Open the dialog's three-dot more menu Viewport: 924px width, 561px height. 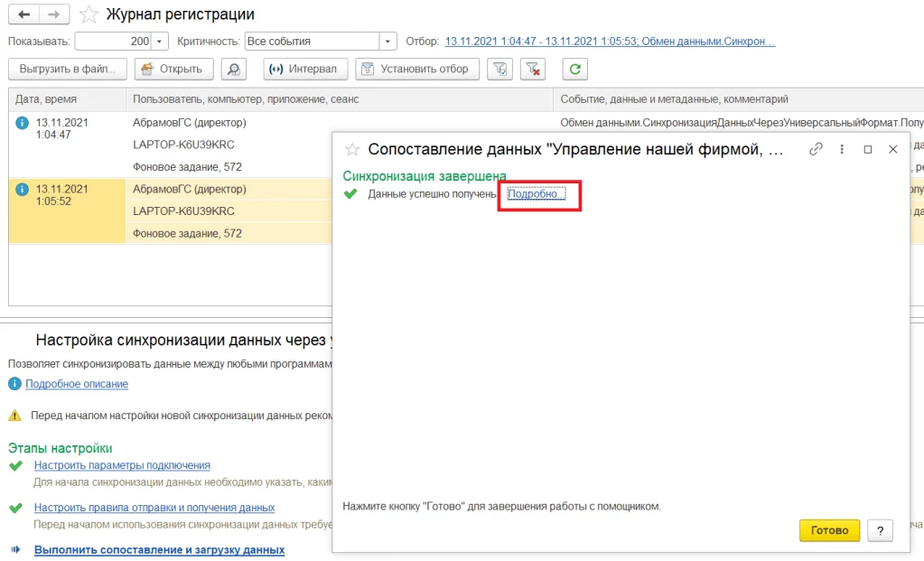click(842, 149)
